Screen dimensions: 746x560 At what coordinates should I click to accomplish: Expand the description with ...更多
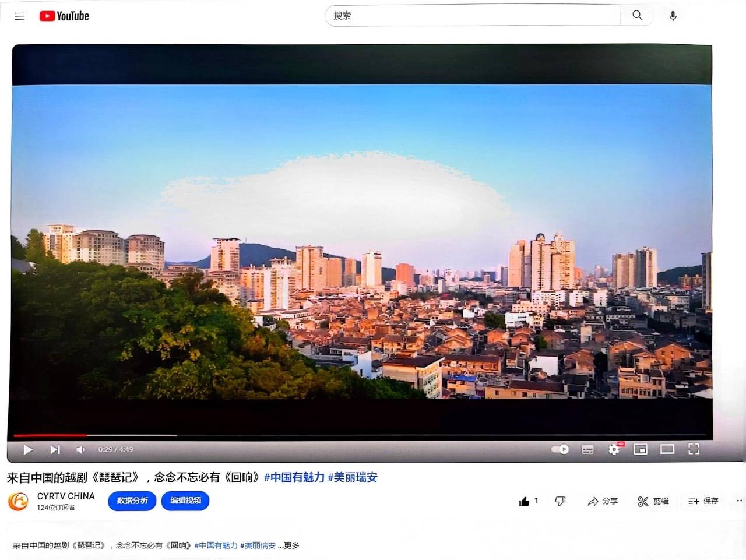click(x=288, y=545)
